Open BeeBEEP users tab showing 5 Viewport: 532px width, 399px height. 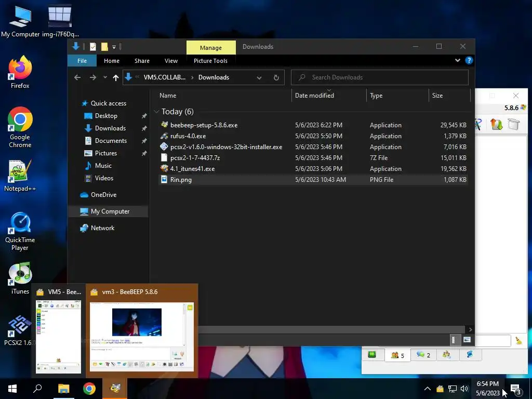point(397,355)
